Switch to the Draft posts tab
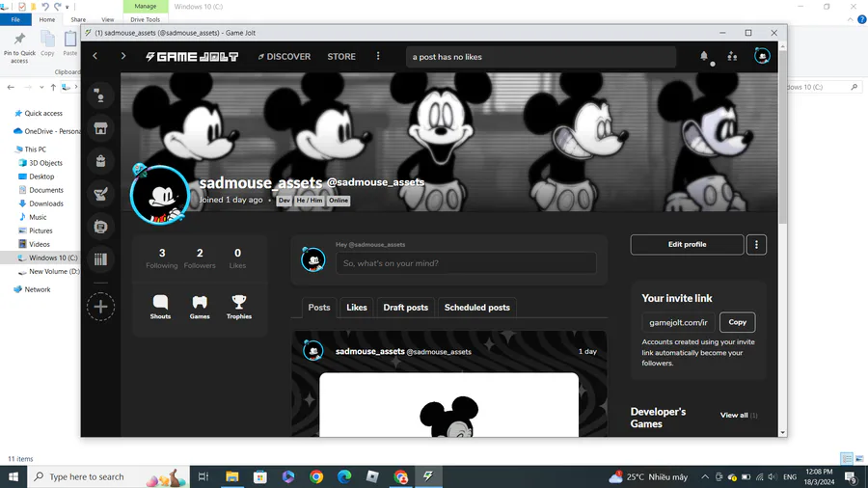 click(406, 308)
